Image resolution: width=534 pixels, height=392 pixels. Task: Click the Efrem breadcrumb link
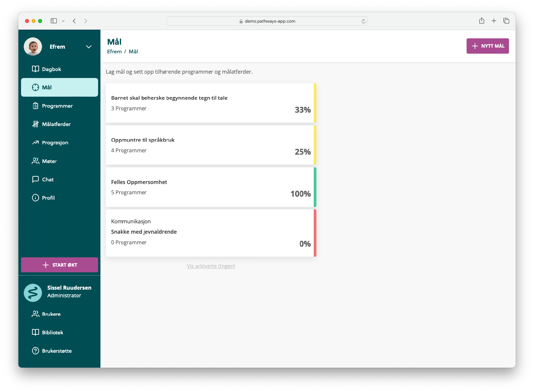[114, 51]
